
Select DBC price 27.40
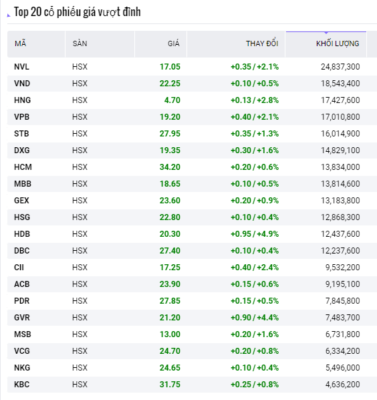tap(170, 251)
